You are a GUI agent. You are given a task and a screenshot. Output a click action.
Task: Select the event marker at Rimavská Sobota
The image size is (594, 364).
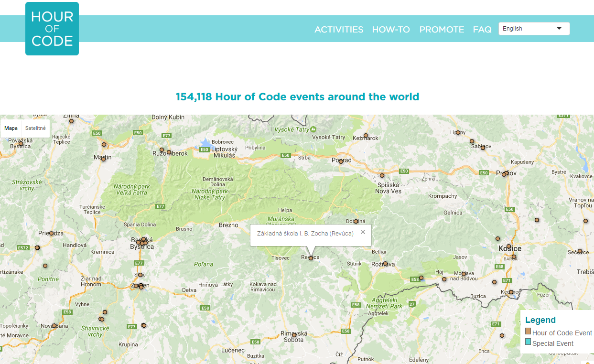pos(294,334)
